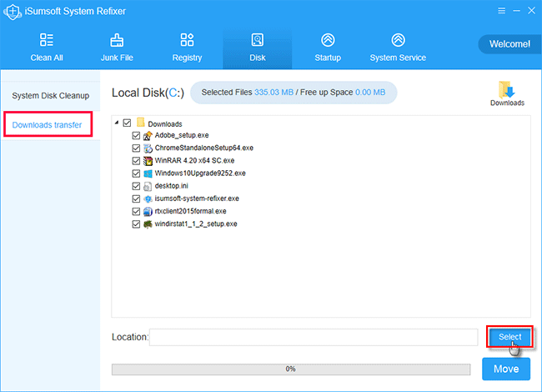This screenshot has height=392, width=542.
Task: Click the Local Disk(C:) heading
Action: pyautogui.click(x=148, y=93)
